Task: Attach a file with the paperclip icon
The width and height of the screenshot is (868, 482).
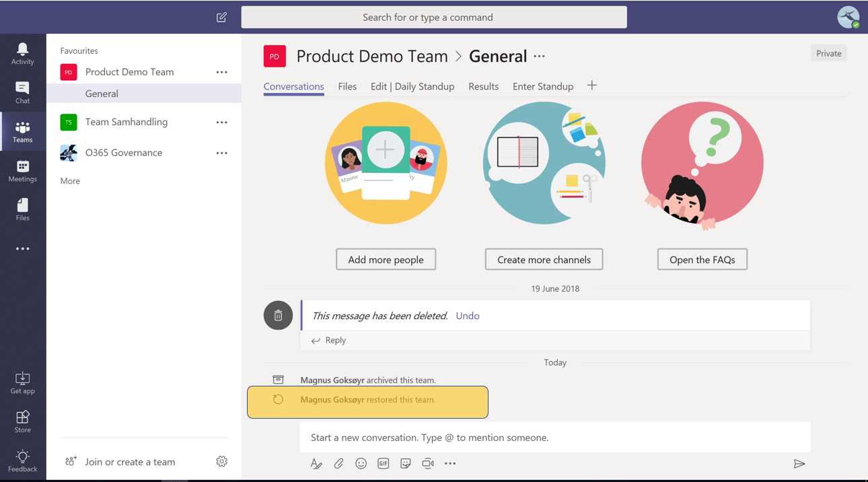Action: coord(338,463)
